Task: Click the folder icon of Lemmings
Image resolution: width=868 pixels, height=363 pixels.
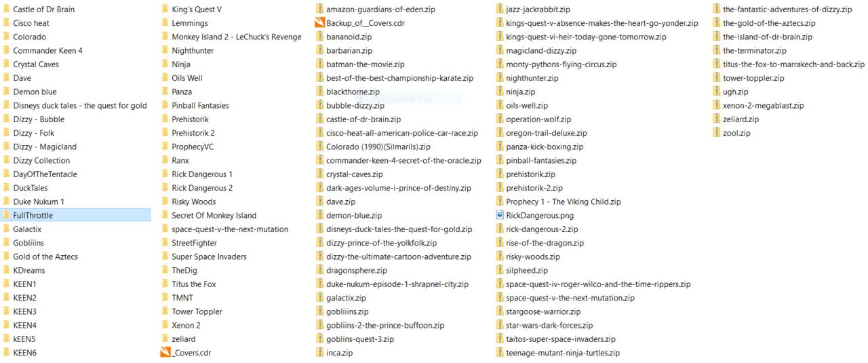Action: [165, 23]
